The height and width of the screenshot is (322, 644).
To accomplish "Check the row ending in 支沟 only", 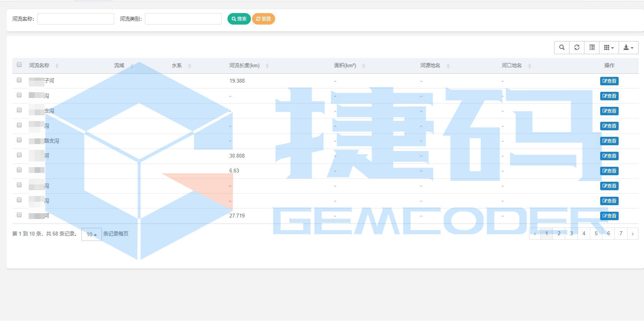I will [19, 110].
